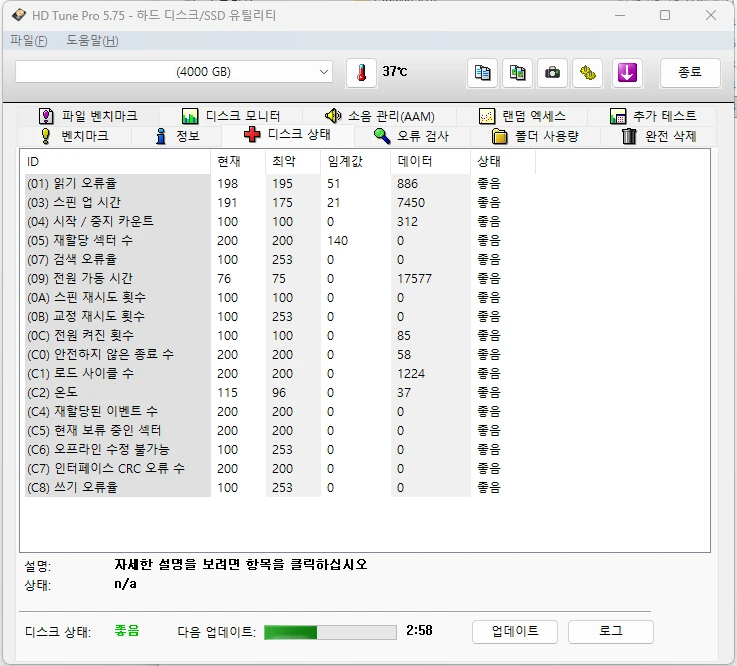Click the 현재 column header

click(238, 162)
